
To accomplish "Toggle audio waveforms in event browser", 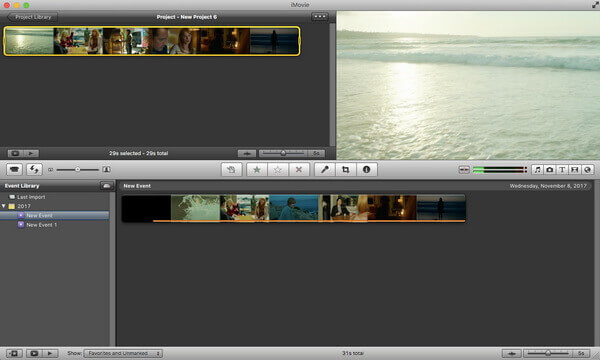I will coord(512,353).
